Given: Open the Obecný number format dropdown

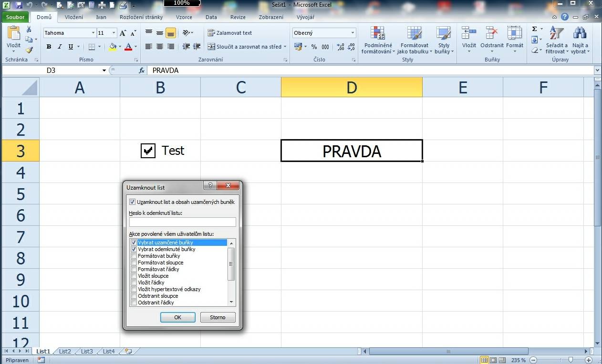Looking at the screenshot, I should pyautogui.click(x=353, y=33).
